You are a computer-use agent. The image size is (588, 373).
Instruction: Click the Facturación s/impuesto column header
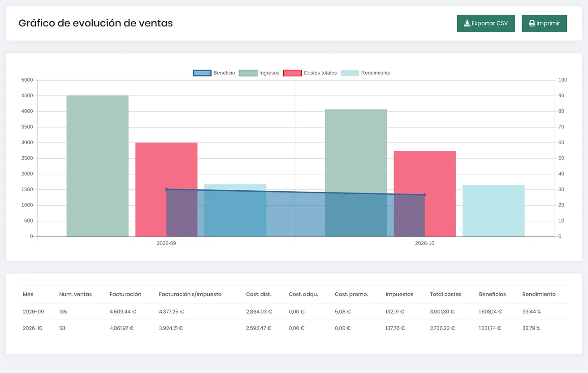coord(190,294)
